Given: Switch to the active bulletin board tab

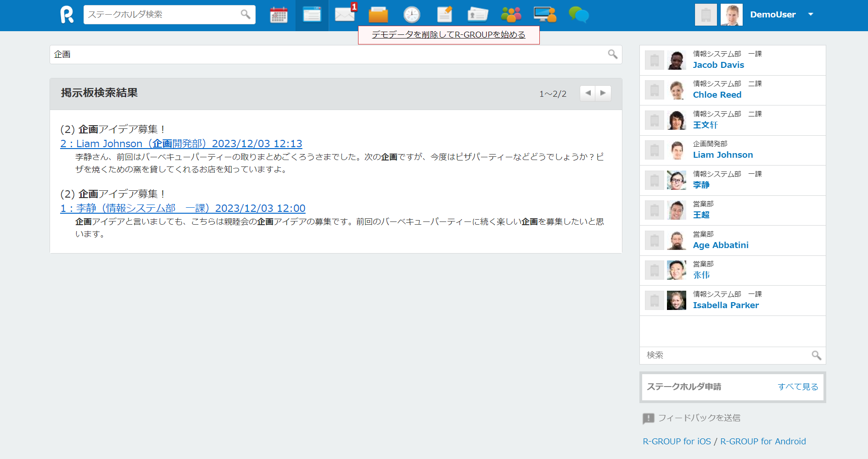Looking at the screenshot, I should (x=312, y=14).
